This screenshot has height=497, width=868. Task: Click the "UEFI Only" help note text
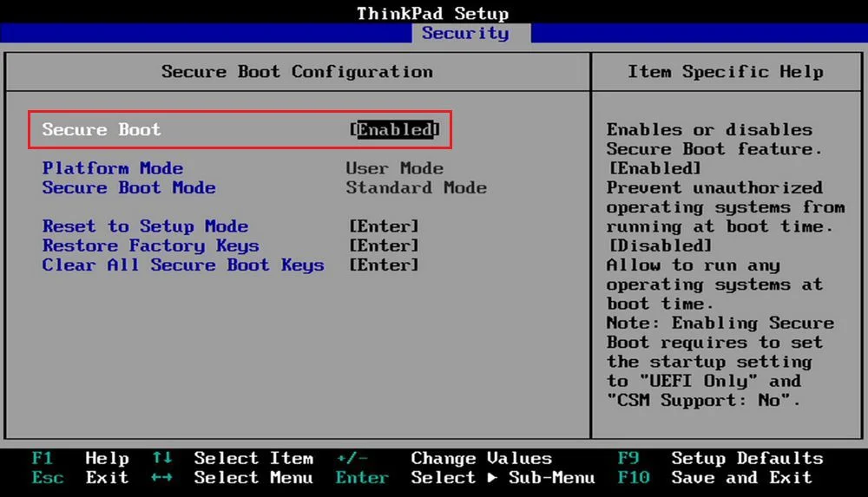[698, 382]
